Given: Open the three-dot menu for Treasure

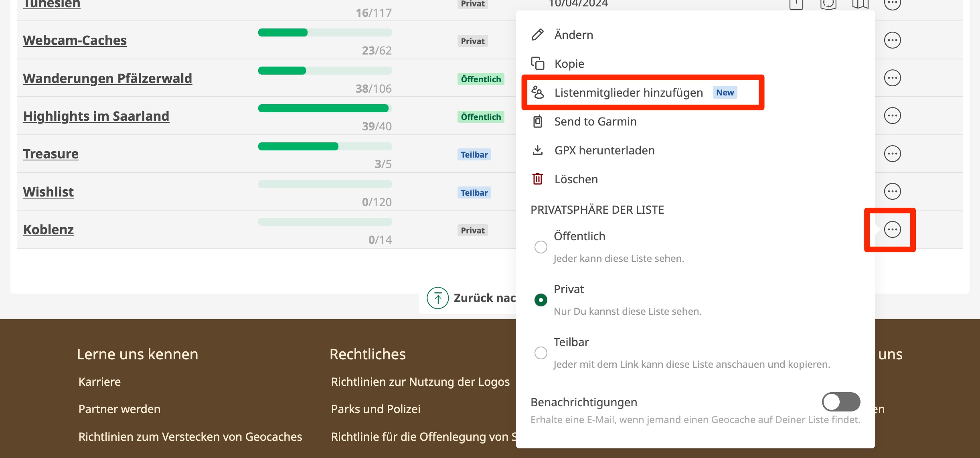Looking at the screenshot, I should click(892, 154).
